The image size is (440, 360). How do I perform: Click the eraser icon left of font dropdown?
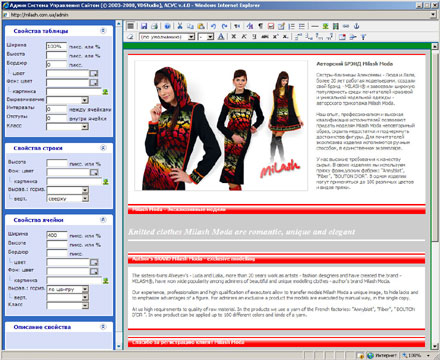(x=131, y=37)
